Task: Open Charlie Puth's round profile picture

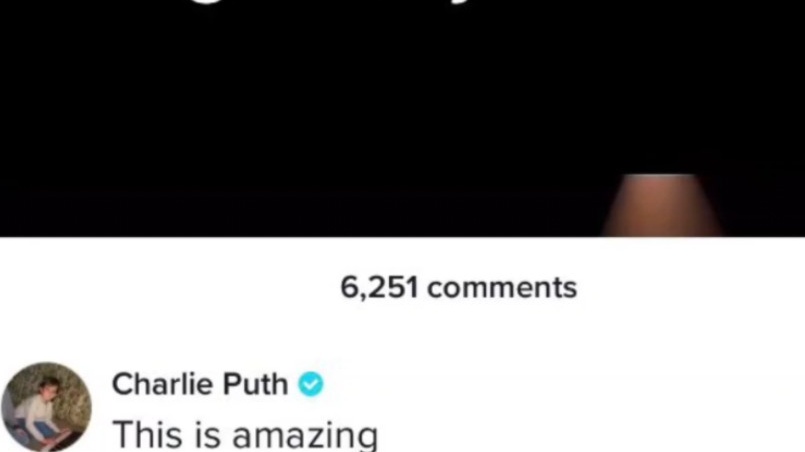Action: click(x=46, y=407)
